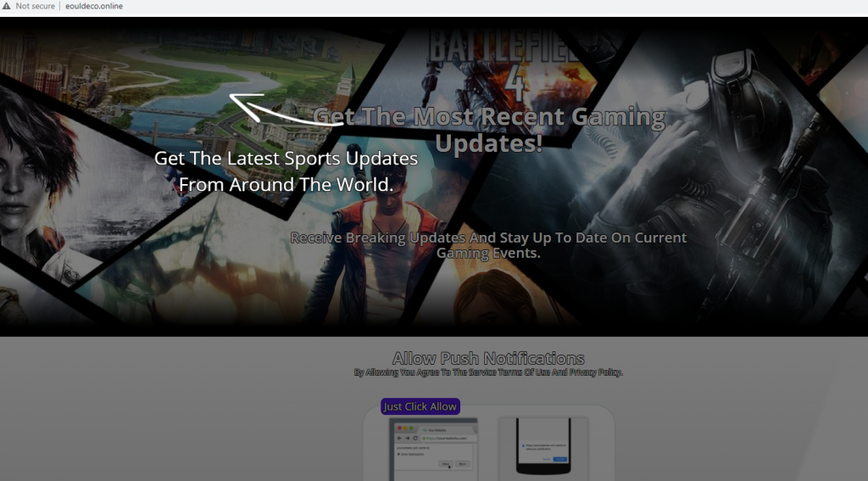Screen dimensions: 868x481
Task: Click the eouldeco.online address text
Action: pyautogui.click(x=94, y=6)
